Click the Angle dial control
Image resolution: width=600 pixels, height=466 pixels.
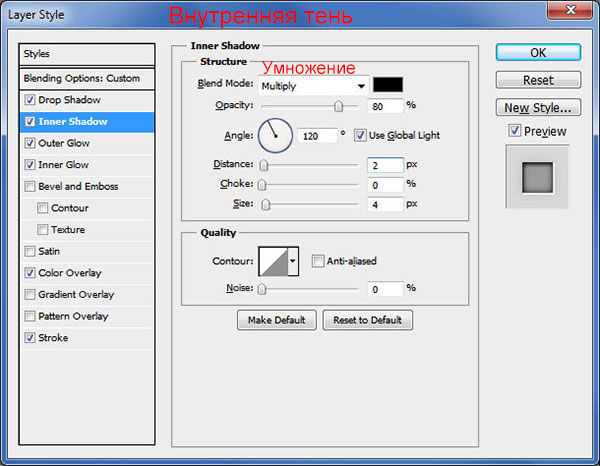tap(274, 134)
